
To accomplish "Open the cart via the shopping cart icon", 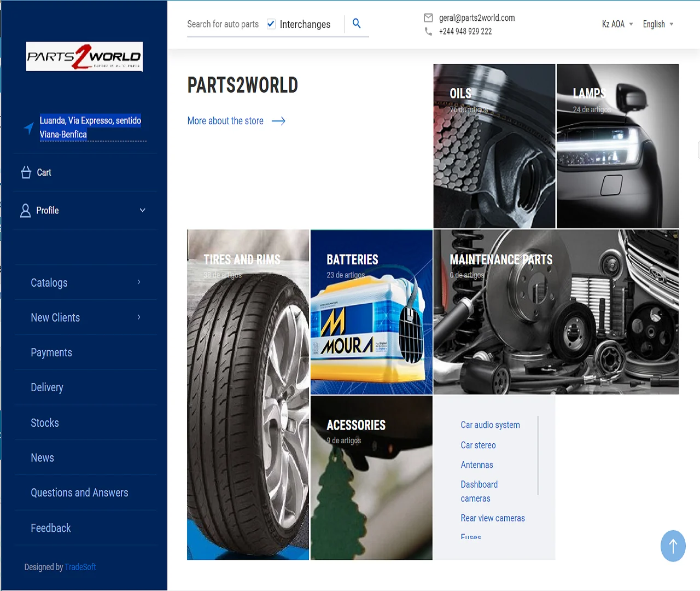I will pyautogui.click(x=25, y=172).
